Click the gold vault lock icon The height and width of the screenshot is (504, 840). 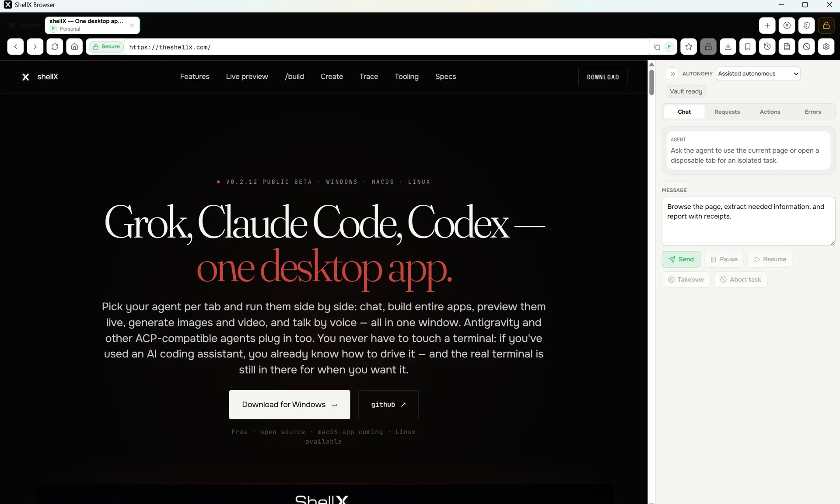(x=826, y=25)
